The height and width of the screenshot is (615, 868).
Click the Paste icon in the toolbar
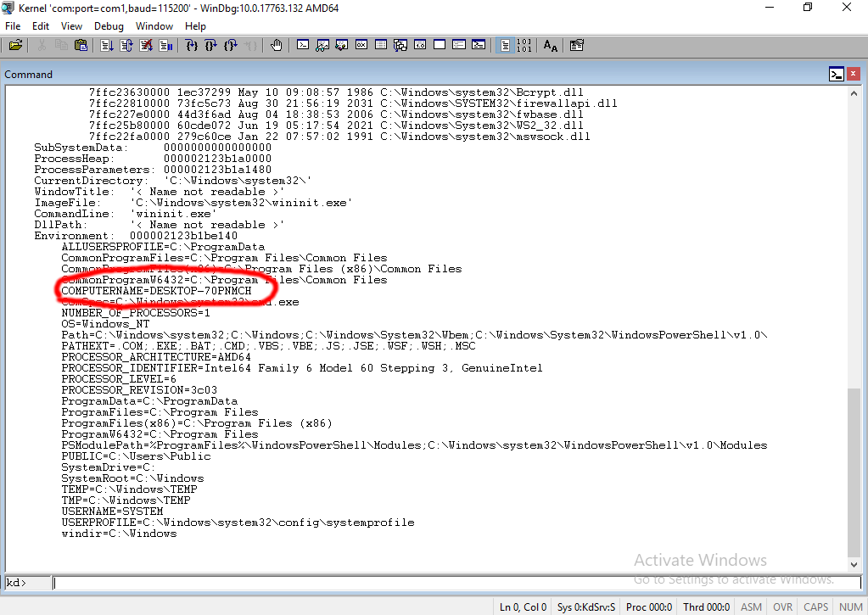click(81, 45)
